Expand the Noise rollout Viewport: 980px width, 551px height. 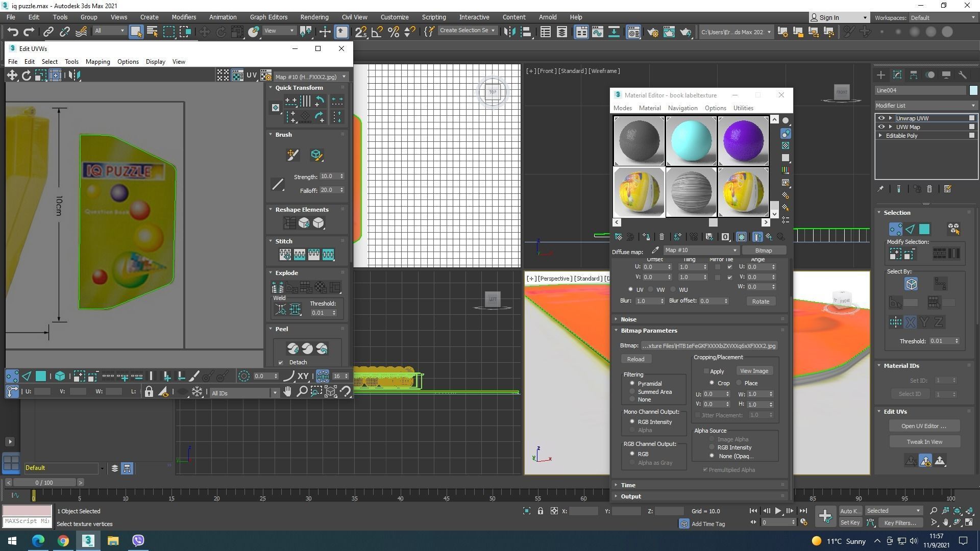pos(700,319)
